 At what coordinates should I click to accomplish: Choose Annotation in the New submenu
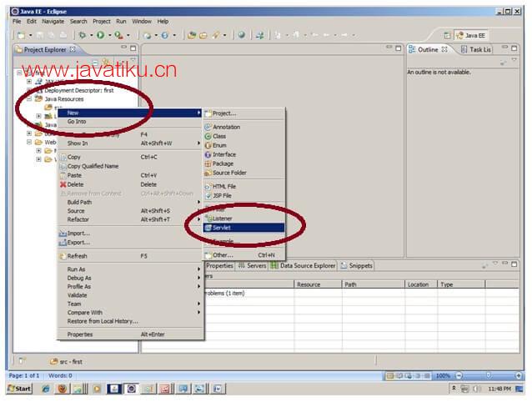tap(243, 127)
